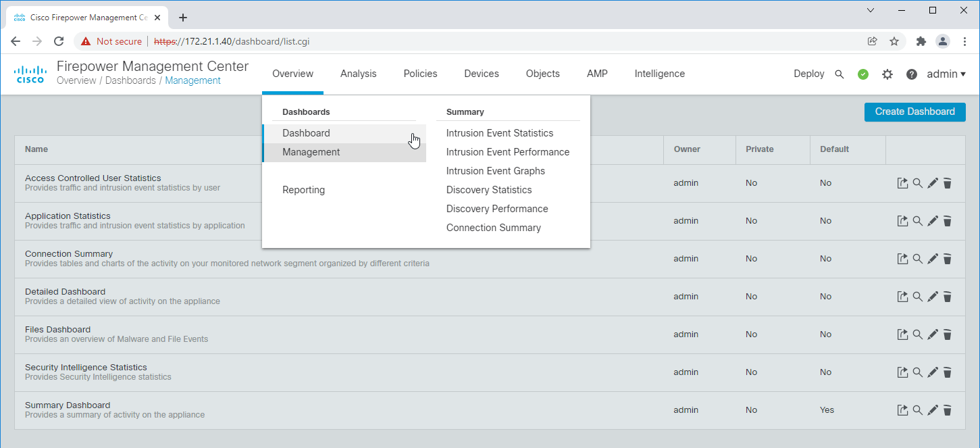Viewport: 980px width, 448px height.
Task: Delete the Access Controlled User Statistics dashboard
Action: coord(947,182)
